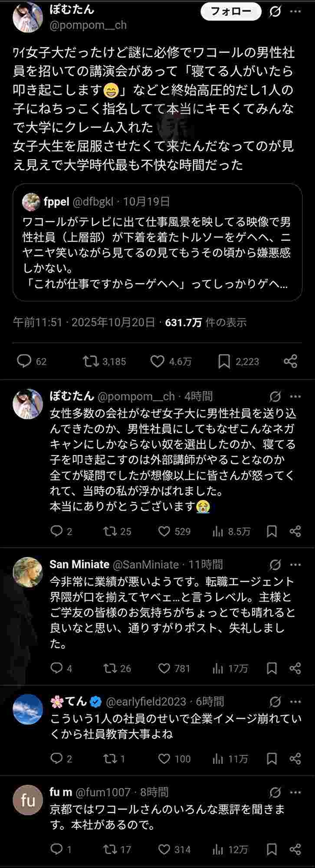Viewport: 315px width, 868px height.
Task: View analytics of てん's reply showing 11万
Action: [218, 759]
